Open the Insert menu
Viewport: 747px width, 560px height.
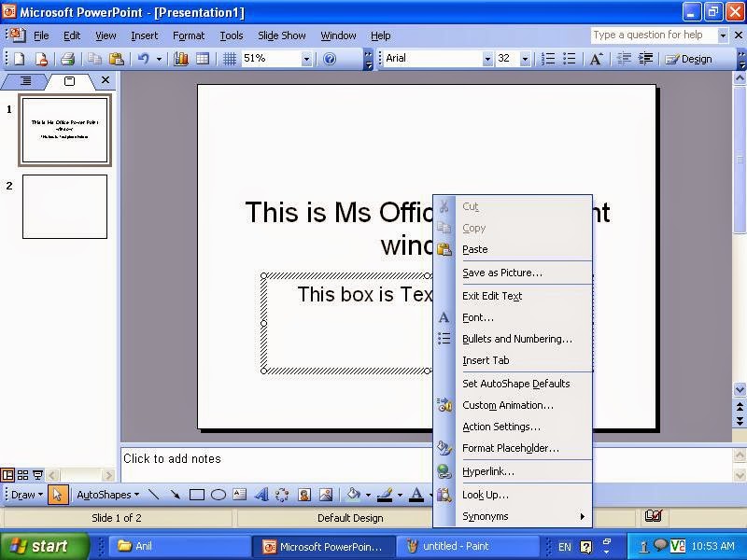[x=144, y=35]
